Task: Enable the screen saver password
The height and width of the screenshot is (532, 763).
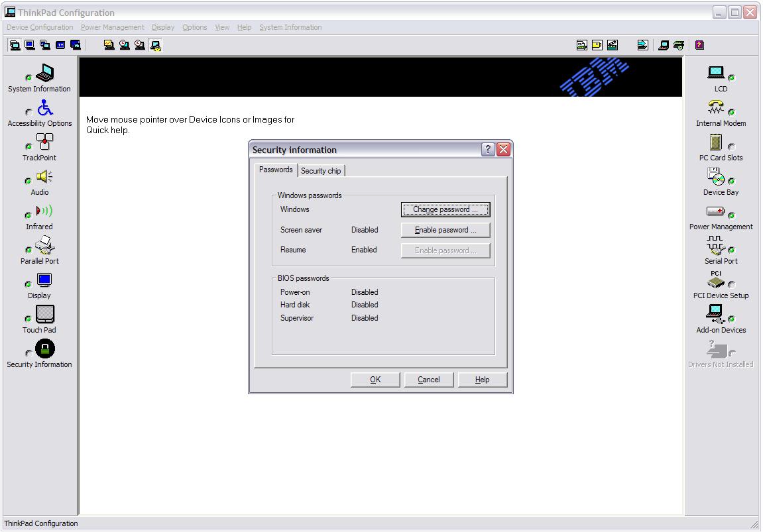Action: 445,230
